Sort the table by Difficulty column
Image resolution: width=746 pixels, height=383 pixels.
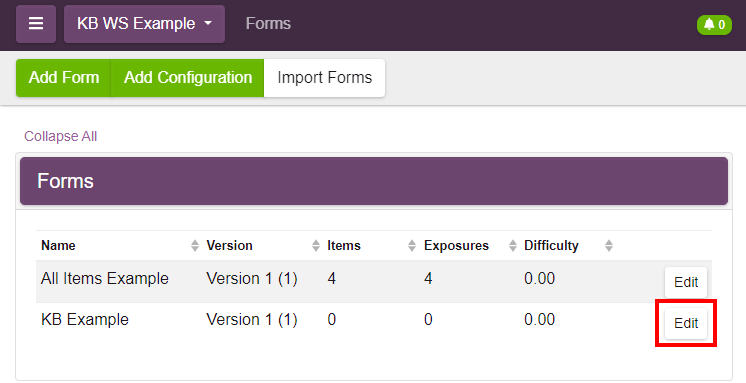pyautogui.click(x=568, y=246)
